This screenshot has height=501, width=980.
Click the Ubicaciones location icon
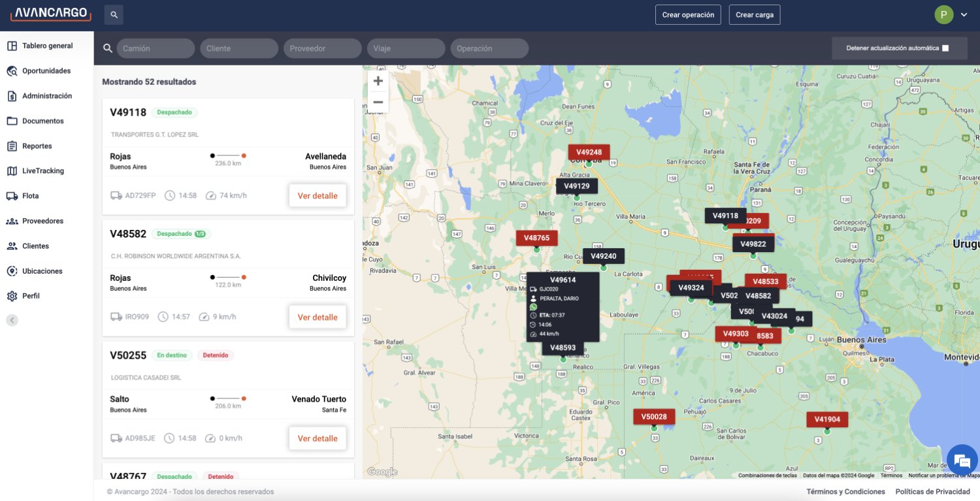click(x=12, y=271)
